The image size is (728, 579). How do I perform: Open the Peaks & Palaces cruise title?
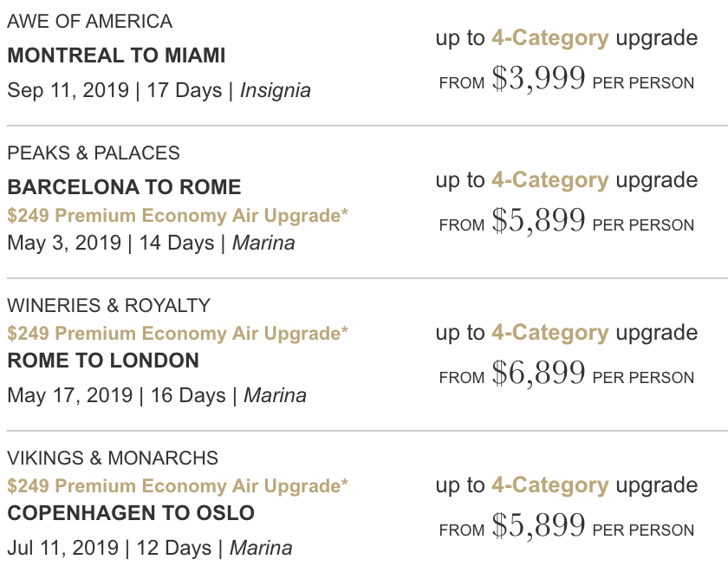(x=94, y=153)
